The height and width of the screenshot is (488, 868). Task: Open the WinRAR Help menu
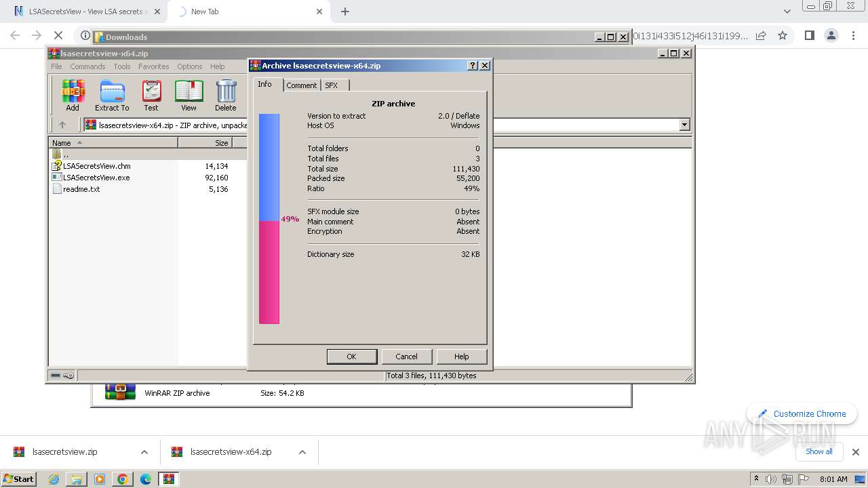coord(217,66)
